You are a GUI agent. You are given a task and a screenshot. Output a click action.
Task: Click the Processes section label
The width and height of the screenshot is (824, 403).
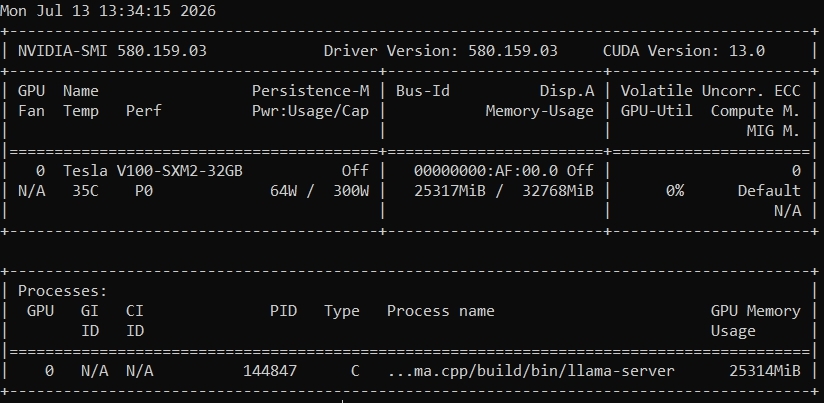coord(63,291)
